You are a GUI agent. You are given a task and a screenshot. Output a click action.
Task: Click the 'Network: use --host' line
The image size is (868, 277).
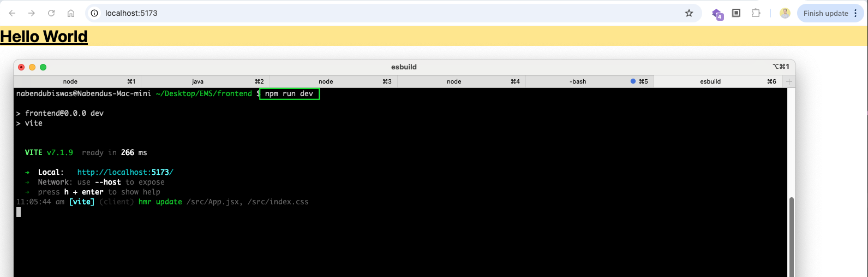[101, 182]
